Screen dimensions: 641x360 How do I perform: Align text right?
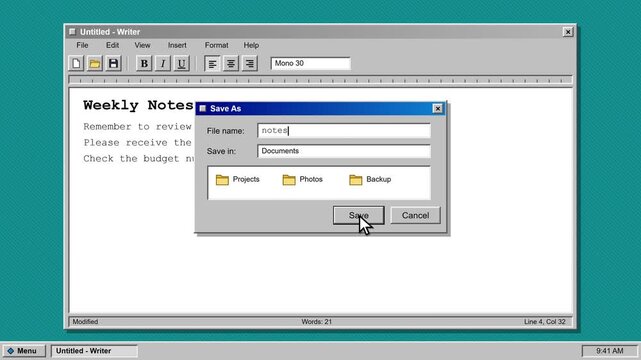[x=249, y=63]
